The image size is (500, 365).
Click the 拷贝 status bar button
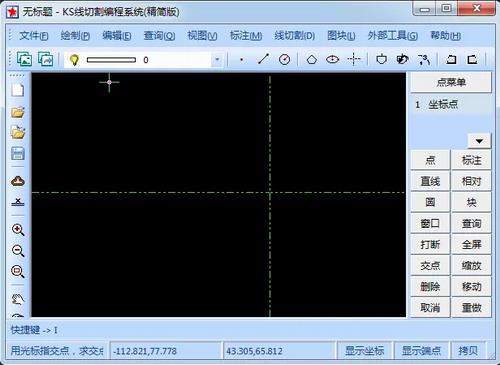468,350
